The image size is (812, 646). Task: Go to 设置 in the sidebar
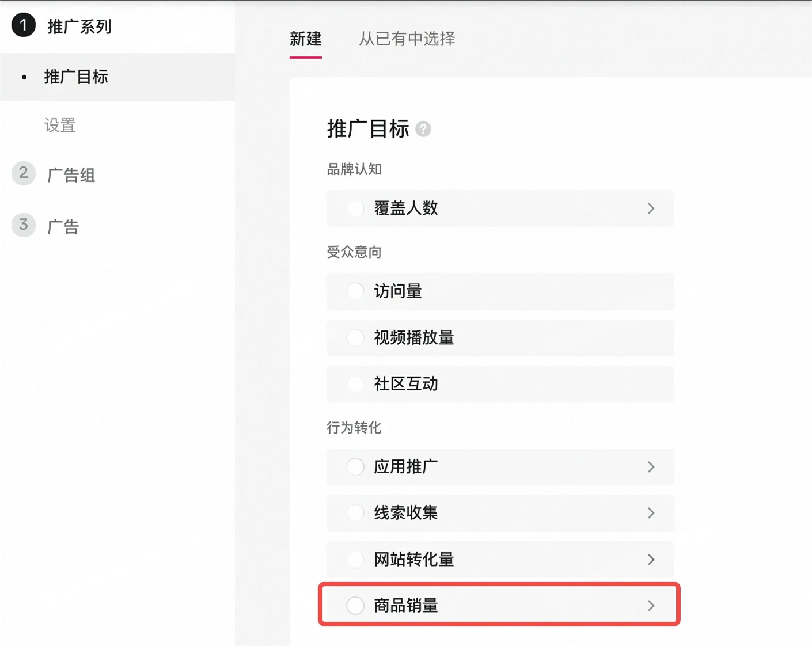60,126
